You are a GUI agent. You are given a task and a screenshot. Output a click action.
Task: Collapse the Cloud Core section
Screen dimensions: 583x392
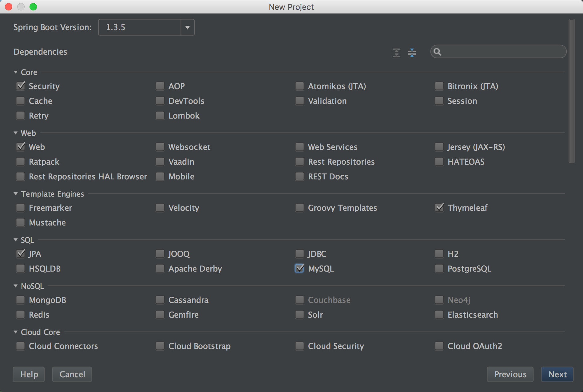tap(16, 332)
